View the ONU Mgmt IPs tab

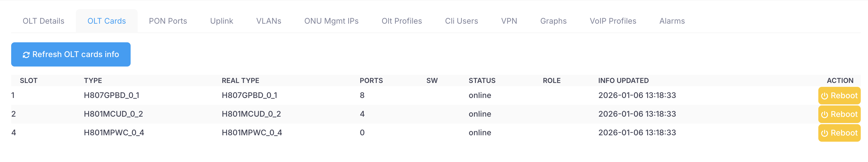pyautogui.click(x=331, y=21)
